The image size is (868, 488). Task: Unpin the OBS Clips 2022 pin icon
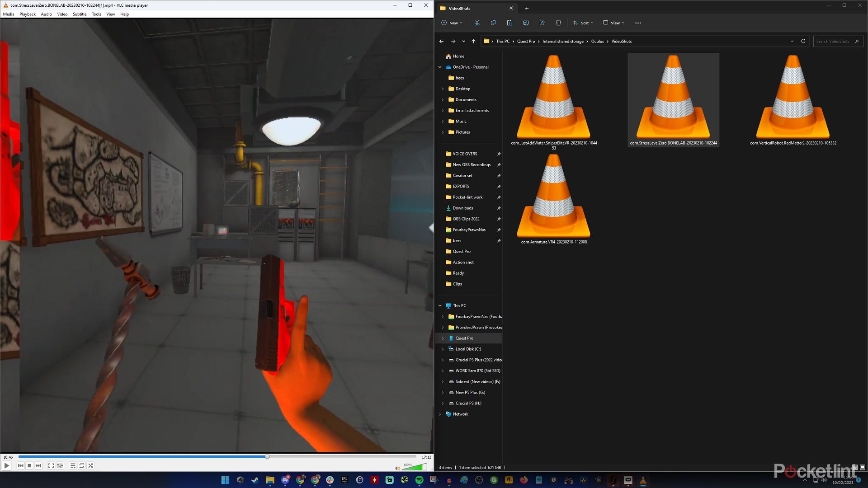click(499, 219)
